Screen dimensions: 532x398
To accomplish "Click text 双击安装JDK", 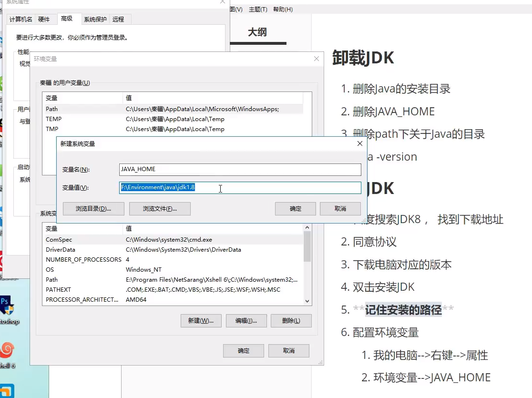I will click(x=384, y=287).
